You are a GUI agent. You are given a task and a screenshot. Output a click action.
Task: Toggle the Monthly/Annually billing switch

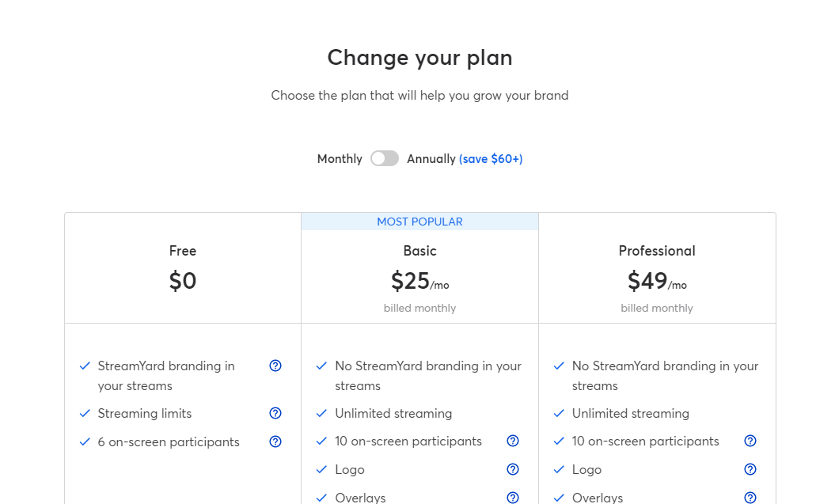385,158
